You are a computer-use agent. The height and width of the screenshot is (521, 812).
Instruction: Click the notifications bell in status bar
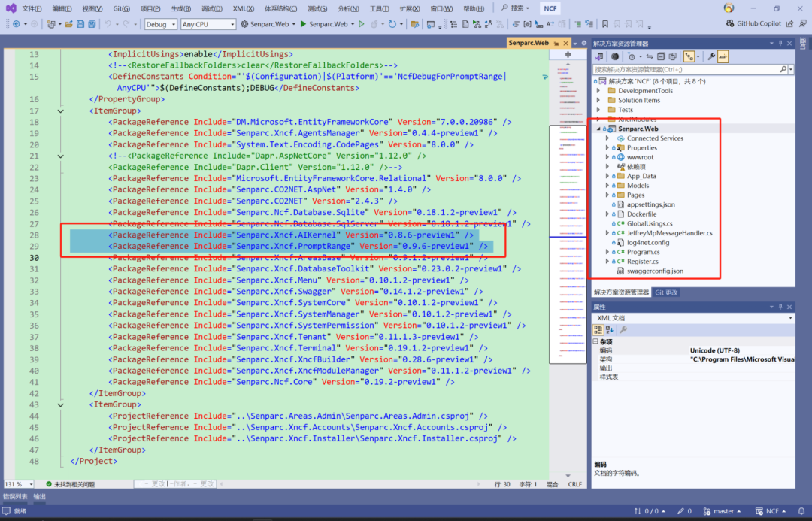click(801, 512)
